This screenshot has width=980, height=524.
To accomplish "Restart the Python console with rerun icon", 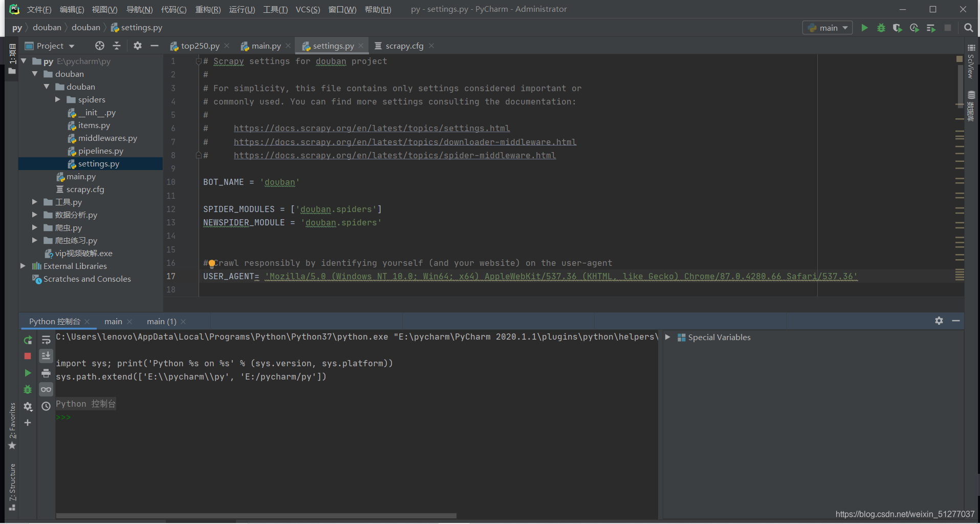I will click(x=28, y=340).
